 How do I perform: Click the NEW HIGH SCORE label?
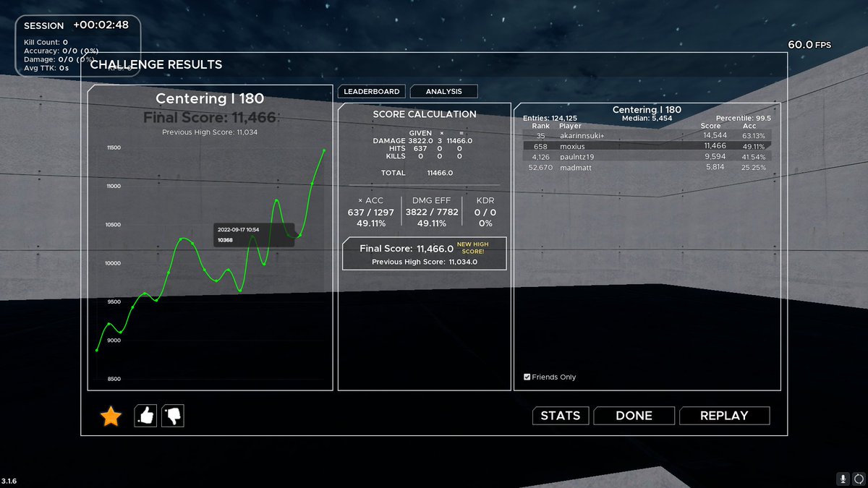(473, 248)
